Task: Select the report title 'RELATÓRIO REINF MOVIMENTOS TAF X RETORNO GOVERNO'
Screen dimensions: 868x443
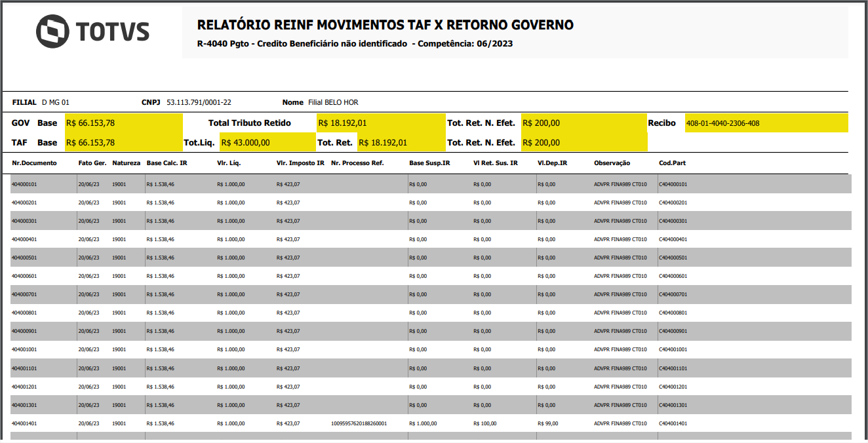Action: tap(385, 26)
